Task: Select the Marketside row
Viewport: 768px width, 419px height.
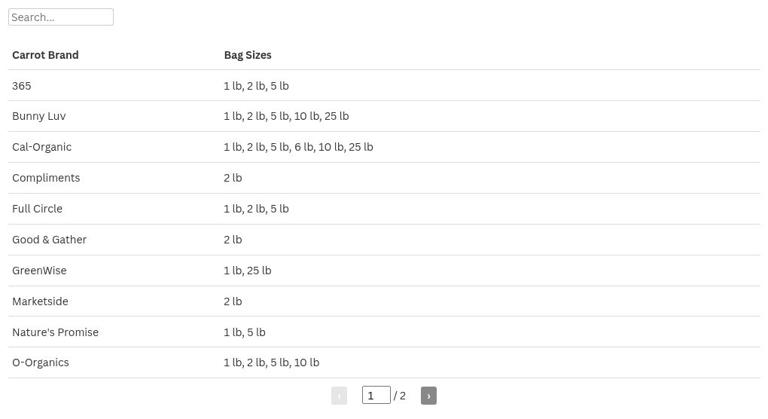Action: 384,301
